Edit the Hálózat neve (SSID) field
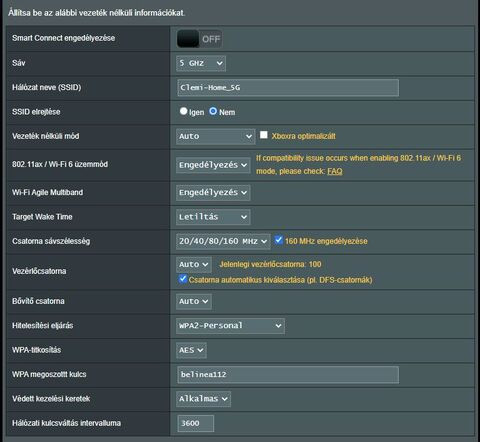This screenshot has width=480, height=442. click(x=288, y=88)
